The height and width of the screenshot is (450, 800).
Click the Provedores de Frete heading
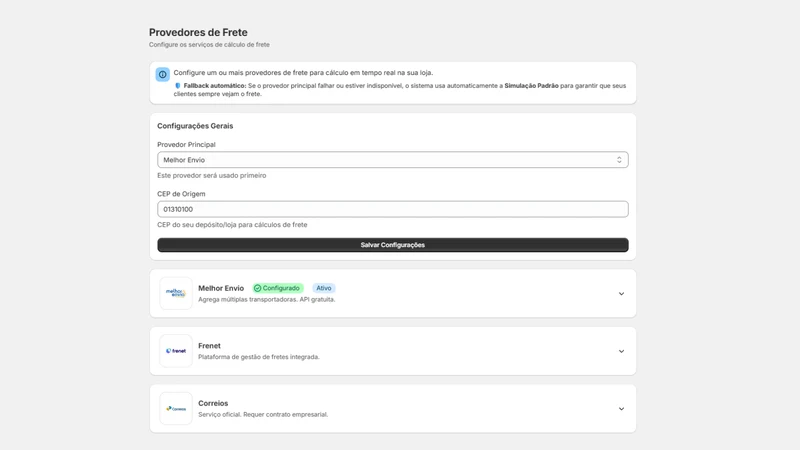tap(198, 32)
